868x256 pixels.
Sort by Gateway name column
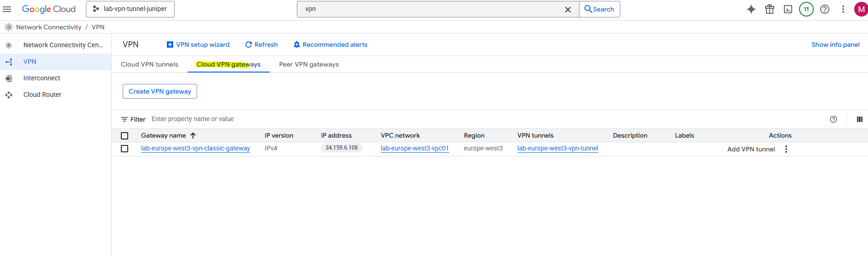coord(164,135)
